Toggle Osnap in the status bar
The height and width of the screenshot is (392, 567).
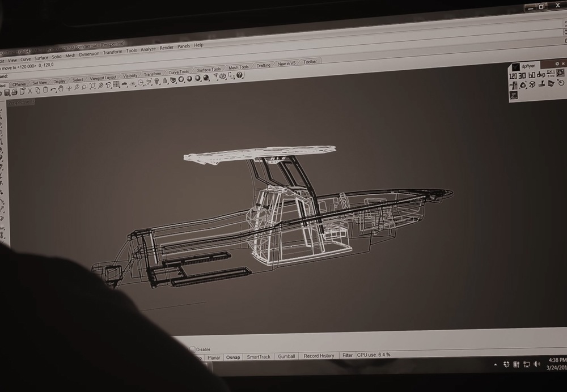pos(233,357)
